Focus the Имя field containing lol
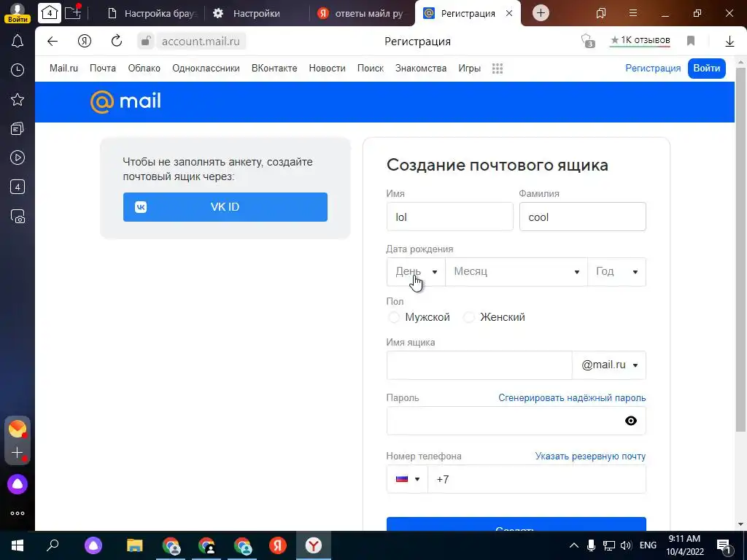 pyautogui.click(x=449, y=217)
